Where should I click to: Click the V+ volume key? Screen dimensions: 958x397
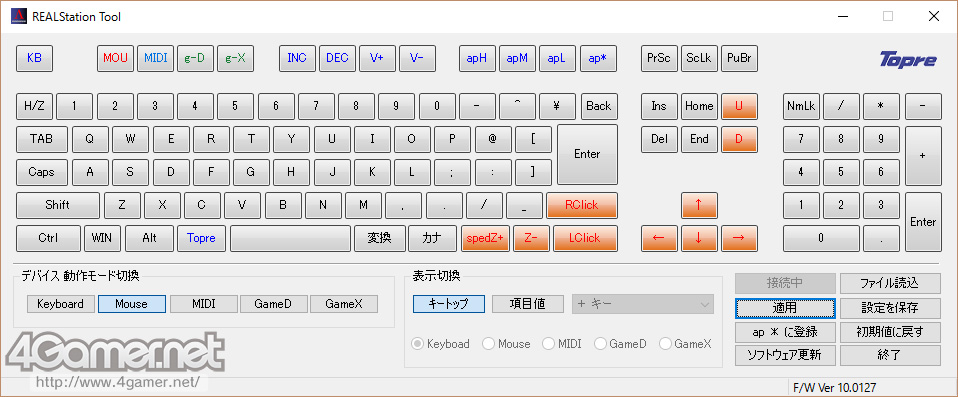(377, 59)
